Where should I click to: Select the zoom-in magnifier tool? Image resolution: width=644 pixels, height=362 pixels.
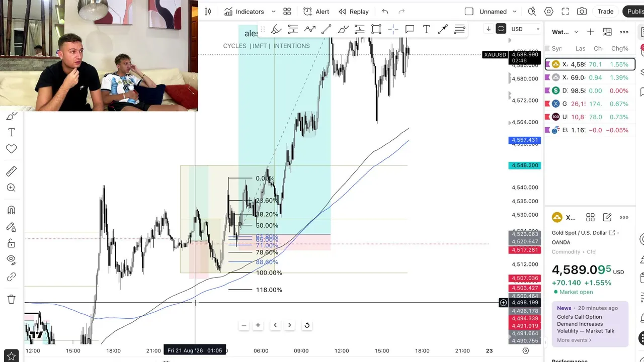tap(11, 188)
